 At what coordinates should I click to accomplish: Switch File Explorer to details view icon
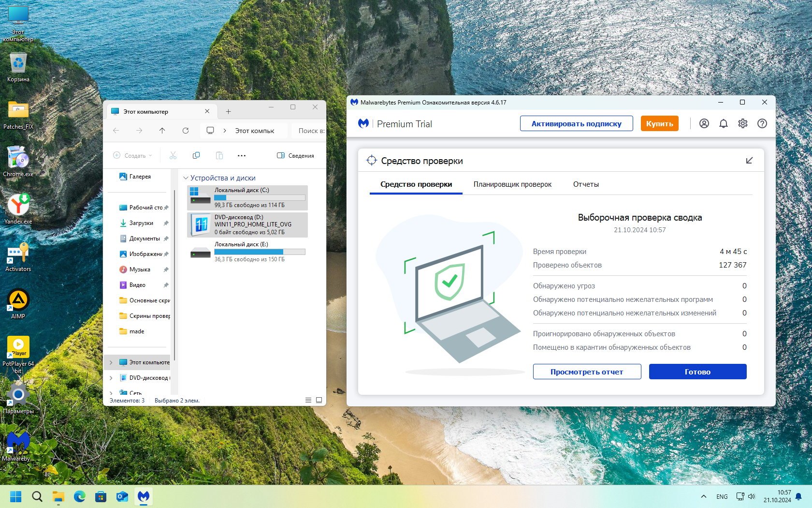308,400
